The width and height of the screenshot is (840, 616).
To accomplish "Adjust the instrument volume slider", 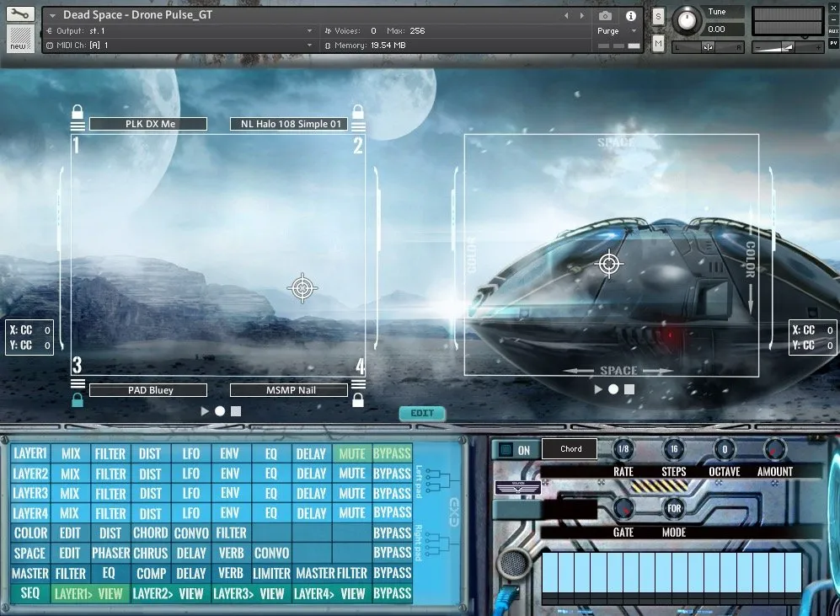I will click(787, 48).
